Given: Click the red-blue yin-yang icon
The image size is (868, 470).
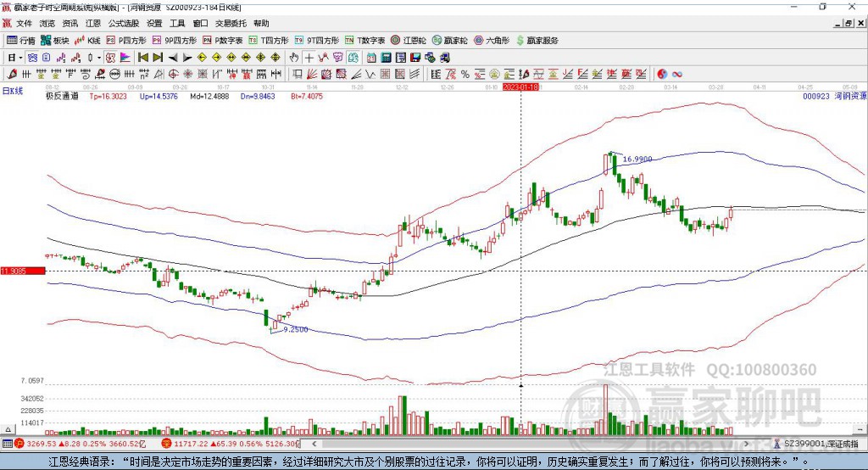Looking at the screenshot, I should [662, 74].
